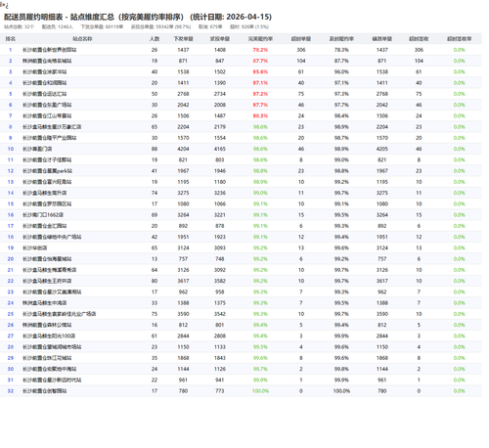Image resolution: width=489 pixels, height=448 pixels.
Task: Click station name 长沙南门口1662店
Action: [x=43, y=215]
